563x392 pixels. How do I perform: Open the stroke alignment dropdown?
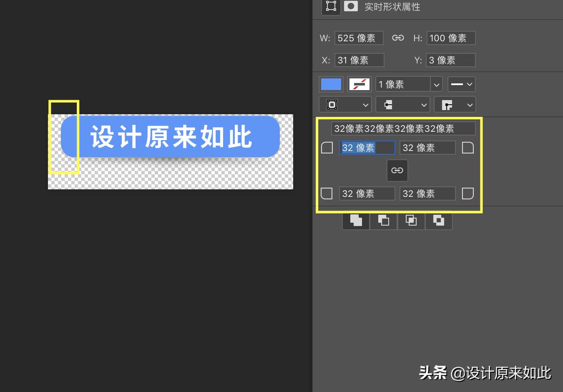[345, 104]
